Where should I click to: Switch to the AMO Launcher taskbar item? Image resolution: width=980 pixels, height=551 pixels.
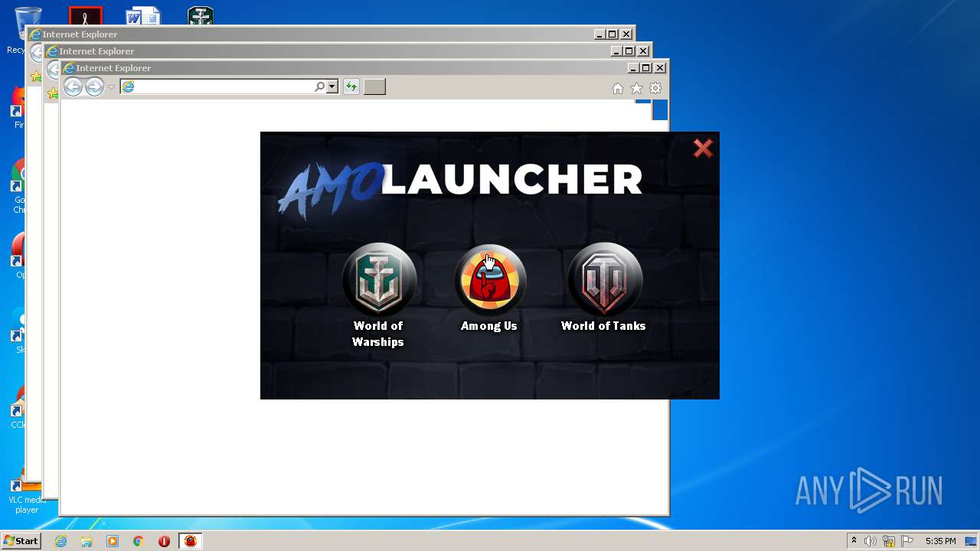tap(191, 541)
